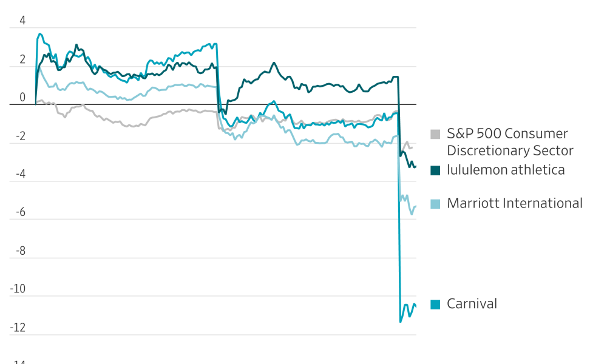Click the '0' y-axis label
Screen dimensions: 607x364
22,98
